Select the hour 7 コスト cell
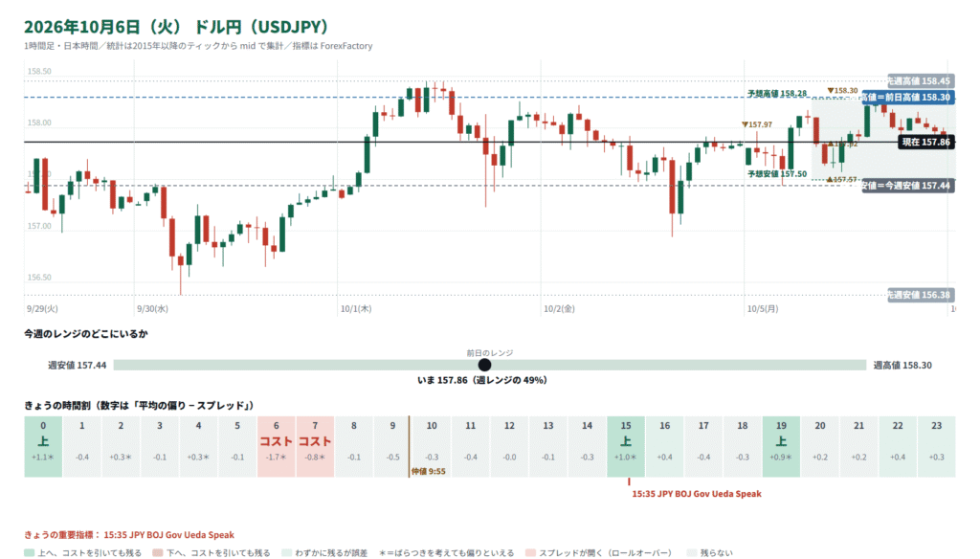 click(315, 446)
